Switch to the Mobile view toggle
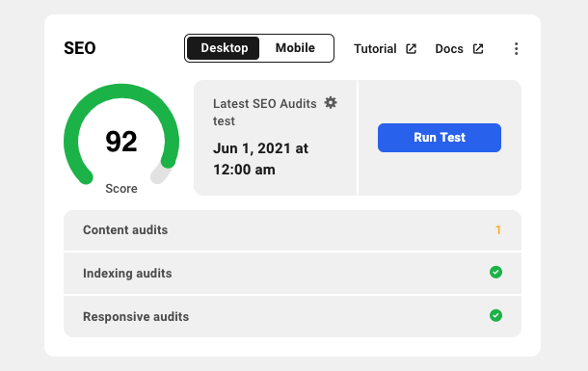 click(295, 48)
